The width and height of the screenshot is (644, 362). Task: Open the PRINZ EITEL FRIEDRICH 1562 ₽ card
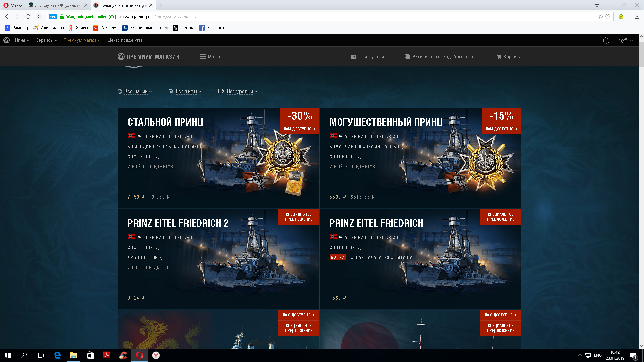click(420, 259)
